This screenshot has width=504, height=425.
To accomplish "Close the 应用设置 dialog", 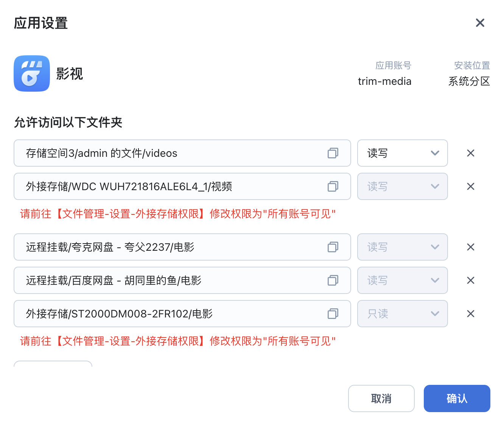I will [x=480, y=23].
